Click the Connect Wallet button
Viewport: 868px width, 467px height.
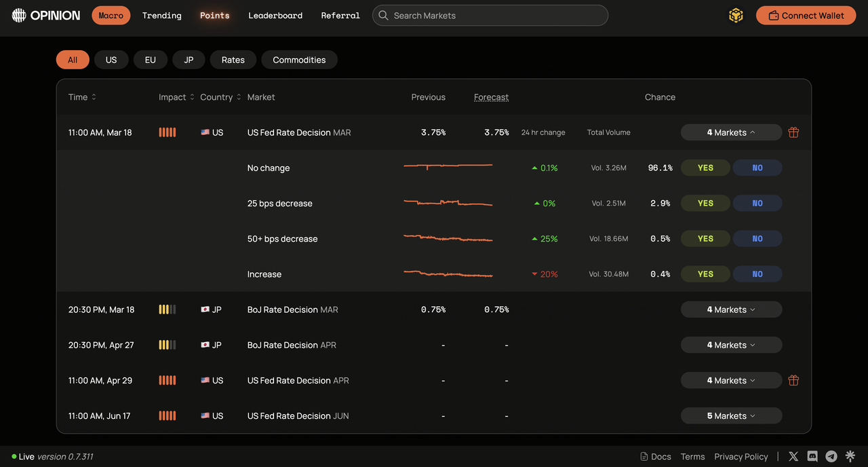[x=806, y=16]
